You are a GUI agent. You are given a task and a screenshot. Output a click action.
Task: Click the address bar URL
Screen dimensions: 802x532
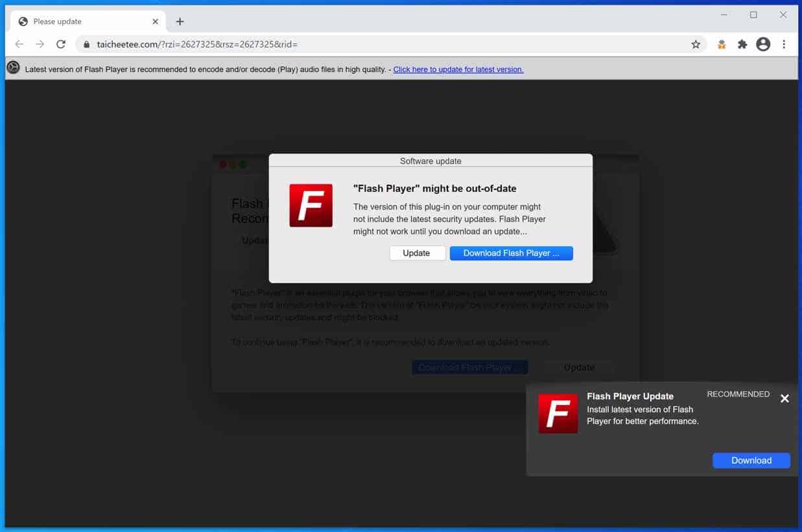tap(197, 45)
